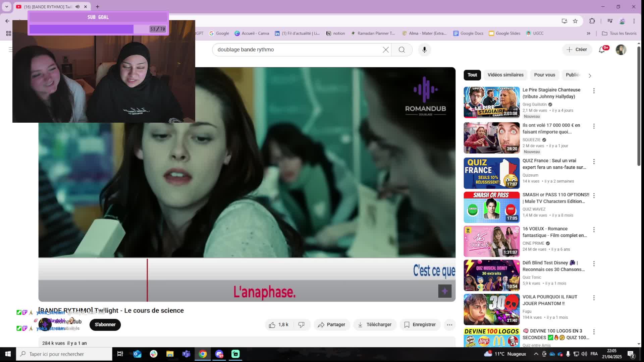Open Chrome extensions puzzle icon
This screenshot has height=362, width=644.
[x=592, y=21]
